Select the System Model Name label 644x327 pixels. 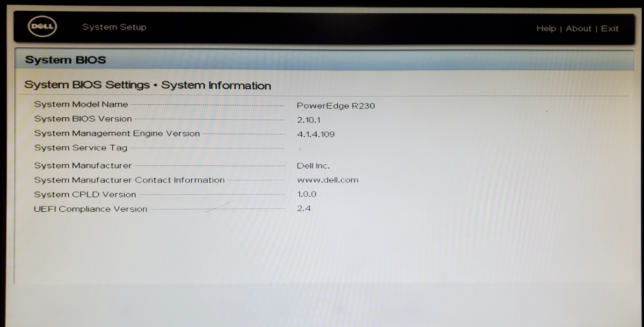point(81,105)
